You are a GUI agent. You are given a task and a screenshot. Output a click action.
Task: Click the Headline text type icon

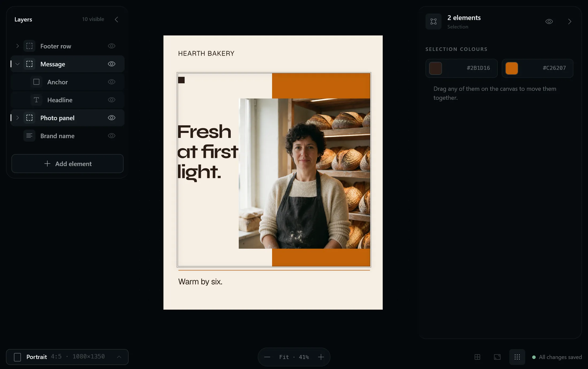(x=36, y=100)
